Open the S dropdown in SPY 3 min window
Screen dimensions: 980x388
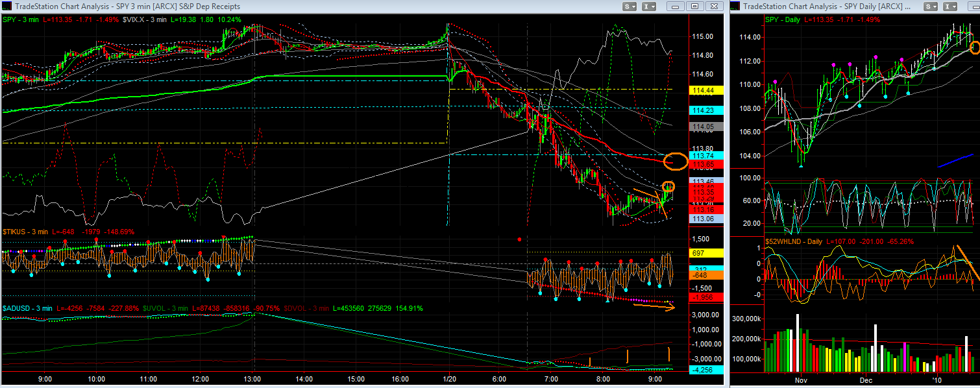630,6
